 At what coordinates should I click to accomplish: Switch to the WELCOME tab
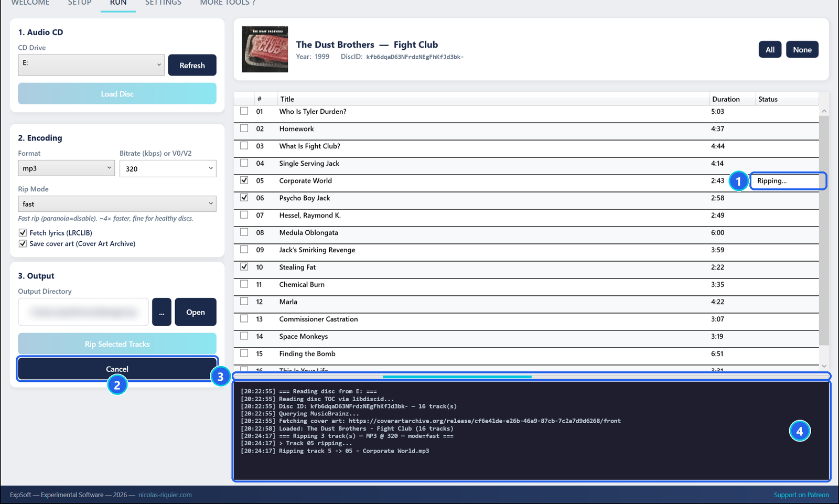coord(30,3)
